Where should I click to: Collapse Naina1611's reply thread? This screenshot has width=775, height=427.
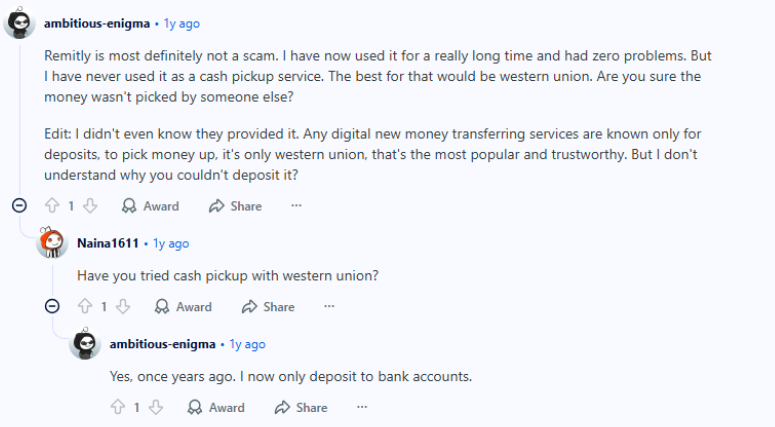(x=52, y=307)
